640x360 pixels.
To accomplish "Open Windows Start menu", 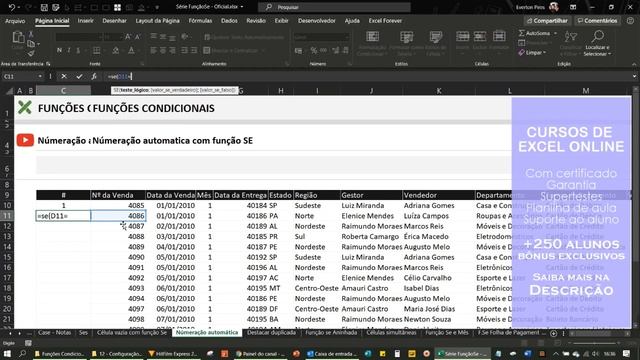I will pos(7,353).
